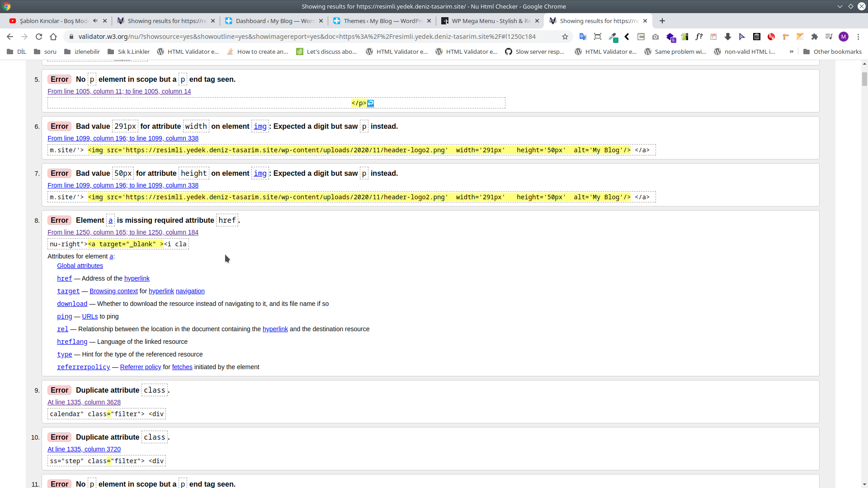868x488 pixels.
Task: Open the non-valid HTML i... bookmark
Action: click(x=745, y=52)
